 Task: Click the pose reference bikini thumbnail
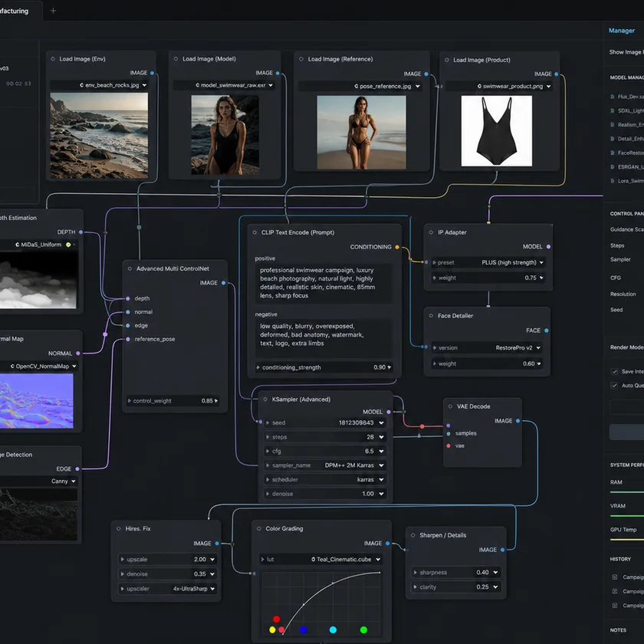pyautogui.click(x=361, y=132)
